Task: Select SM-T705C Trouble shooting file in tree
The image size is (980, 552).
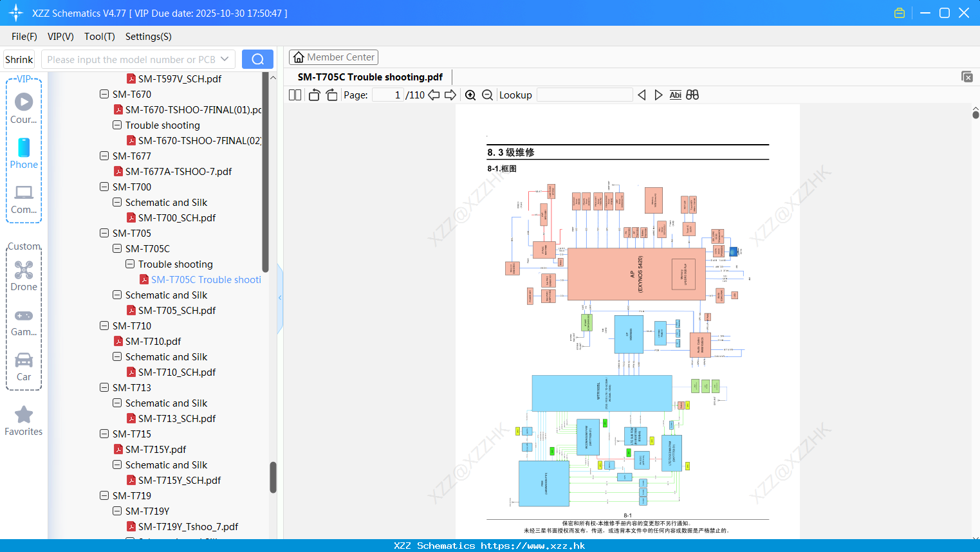Action: (206, 279)
